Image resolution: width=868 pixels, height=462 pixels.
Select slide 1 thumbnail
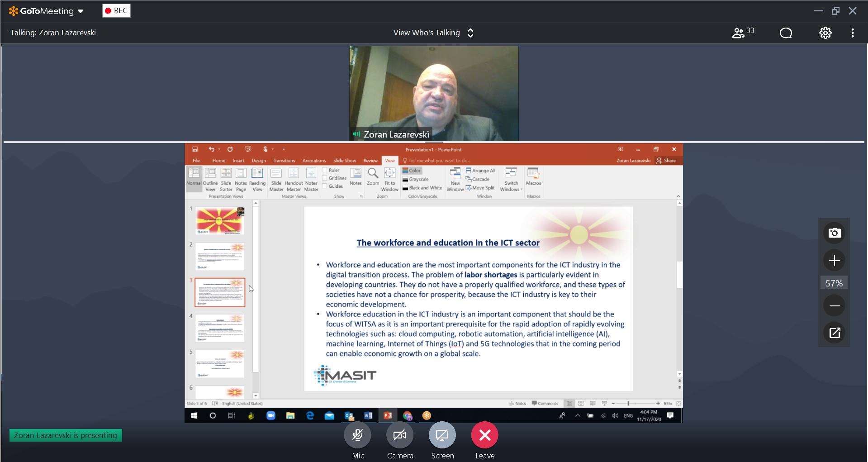(220, 220)
